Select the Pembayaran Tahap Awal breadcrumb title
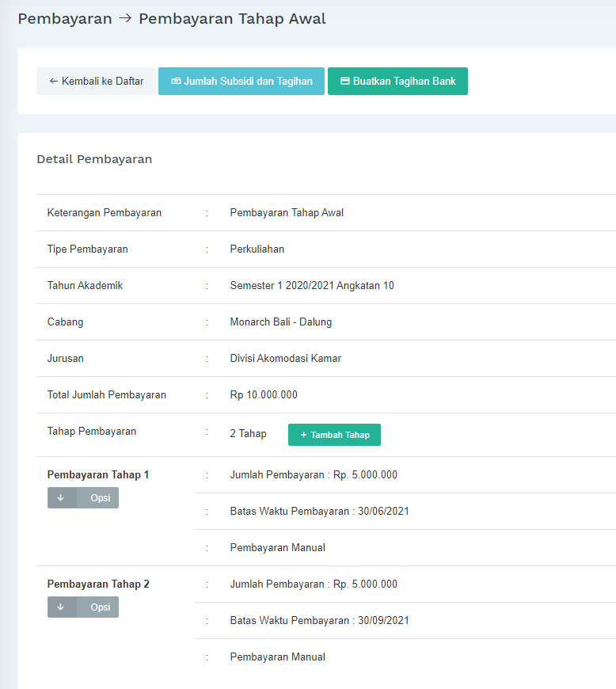This screenshot has height=689, width=616. point(232,19)
